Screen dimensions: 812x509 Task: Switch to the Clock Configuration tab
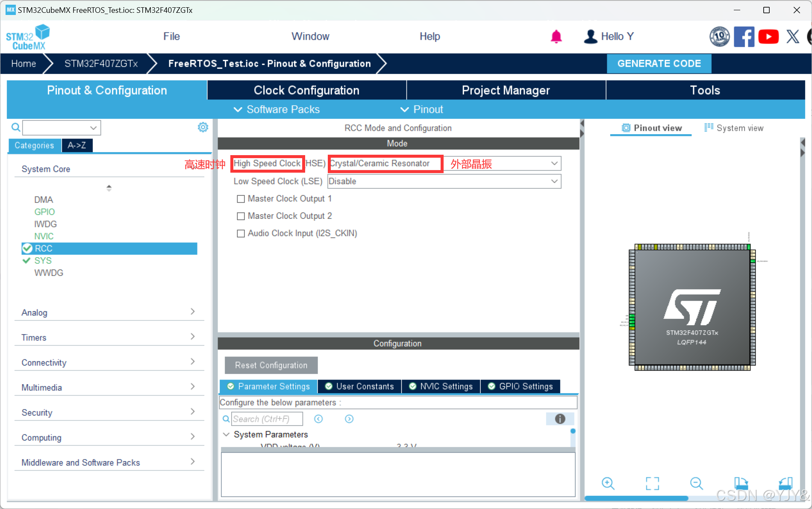point(306,90)
